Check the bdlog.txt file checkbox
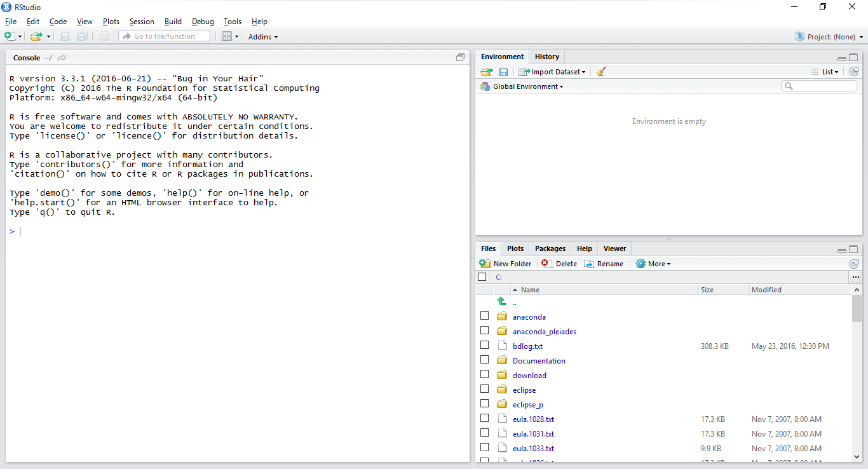The image size is (868, 469). coord(484,345)
